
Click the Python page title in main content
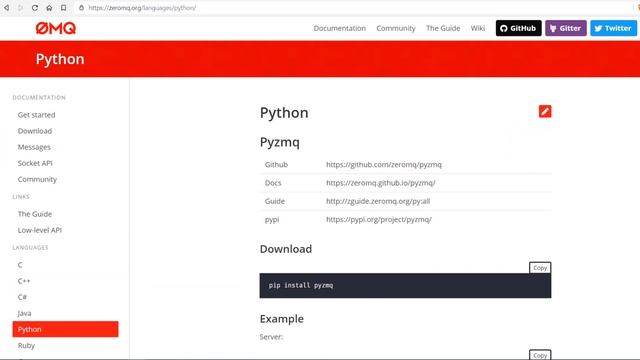(284, 113)
